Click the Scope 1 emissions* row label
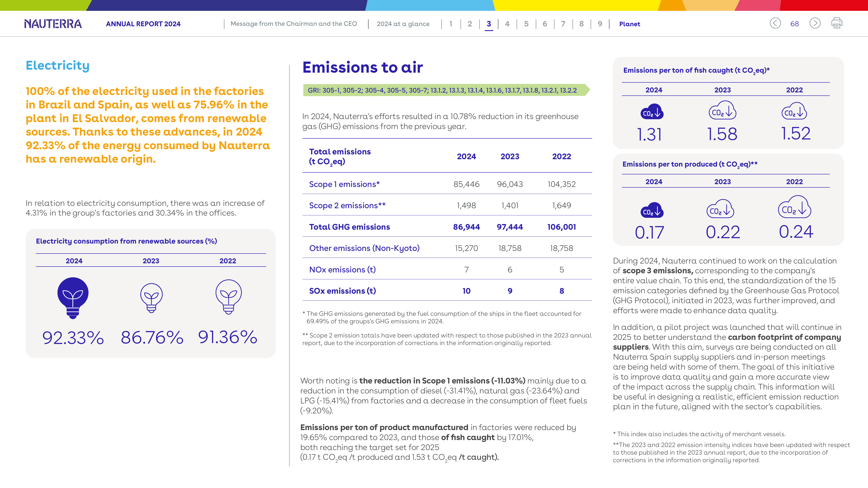The height and width of the screenshot is (488, 868). pos(344,184)
